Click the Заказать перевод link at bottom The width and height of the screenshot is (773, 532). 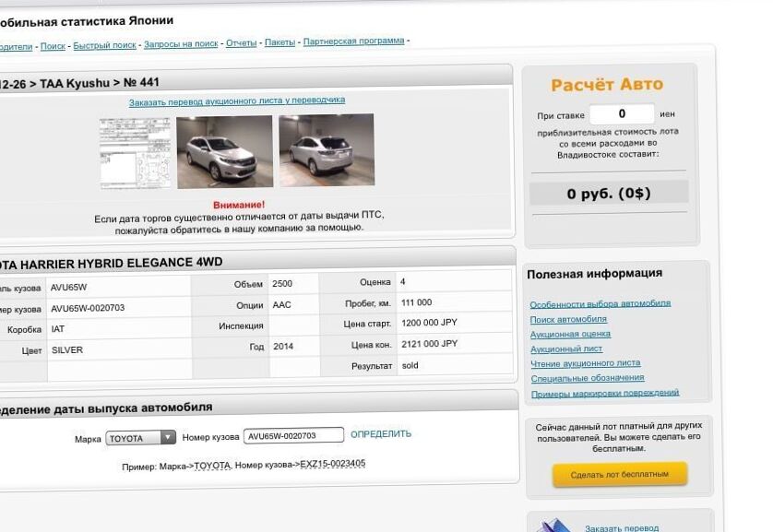click(622, 527)
